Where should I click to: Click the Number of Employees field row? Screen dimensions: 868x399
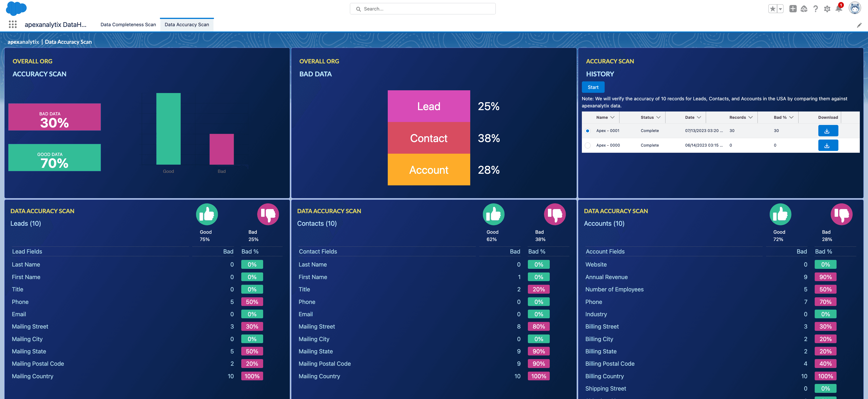point(720,289)
